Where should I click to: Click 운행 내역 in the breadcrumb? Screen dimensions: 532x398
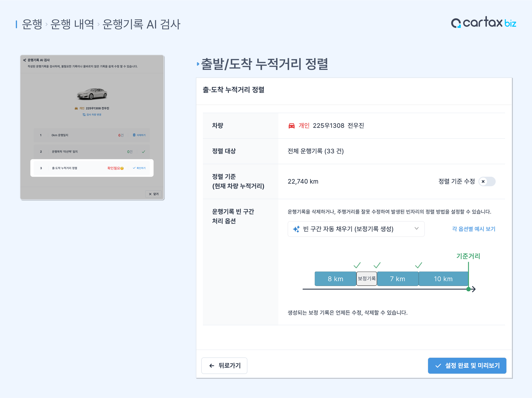pos(72,24)
